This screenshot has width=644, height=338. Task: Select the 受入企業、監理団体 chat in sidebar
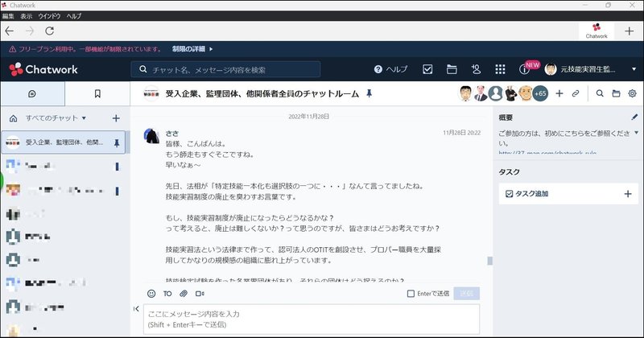point(64,142)
